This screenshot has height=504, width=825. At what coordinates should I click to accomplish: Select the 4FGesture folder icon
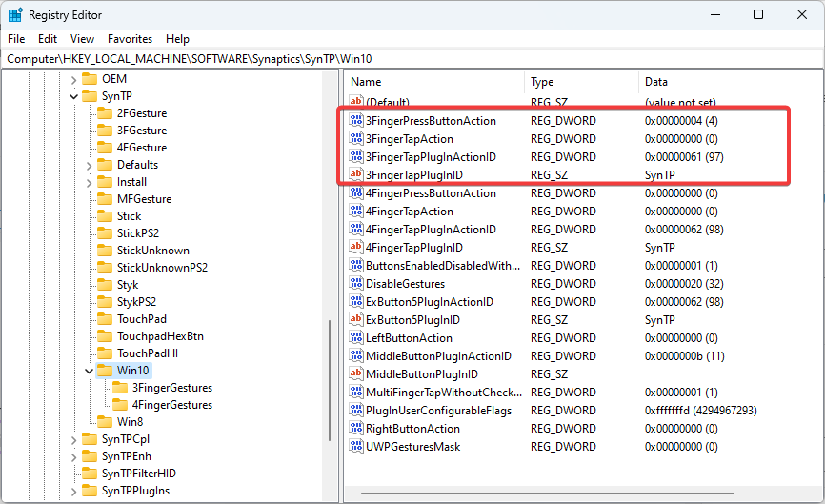pos(105,148)
